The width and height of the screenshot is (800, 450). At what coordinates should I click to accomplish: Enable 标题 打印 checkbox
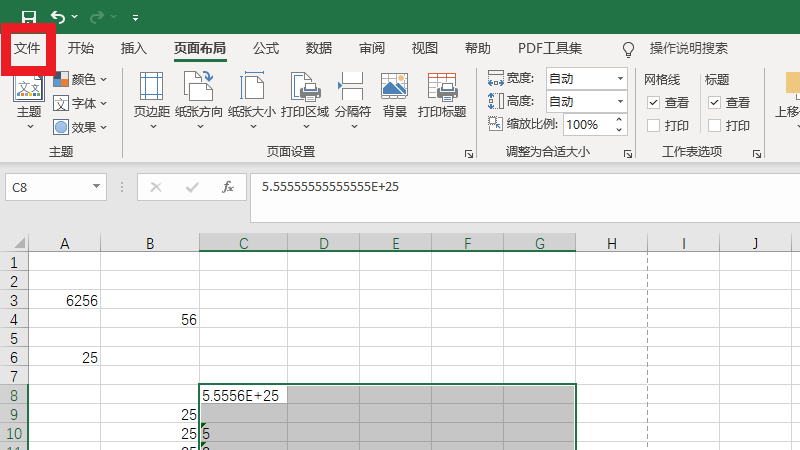pos(714,125)
